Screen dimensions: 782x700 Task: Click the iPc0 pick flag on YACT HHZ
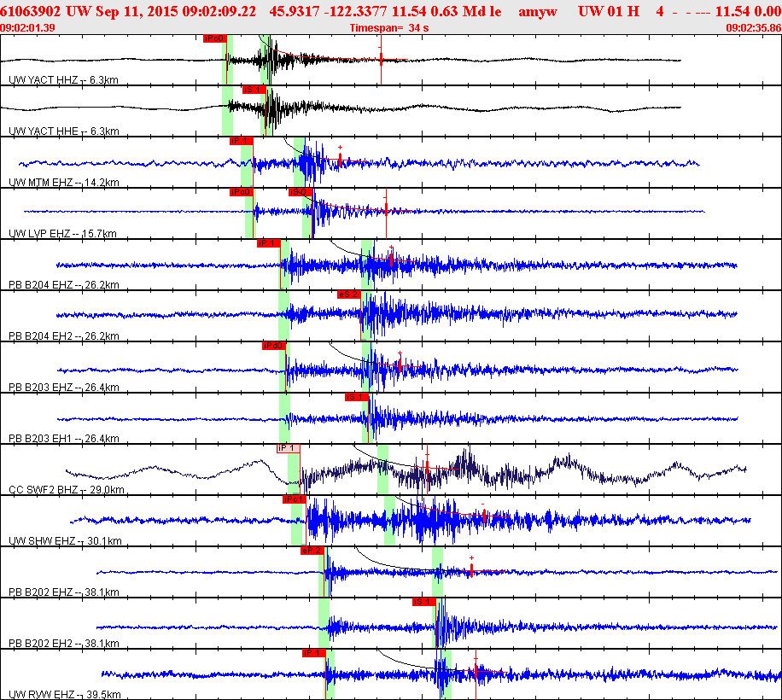(x=214, y=38)
